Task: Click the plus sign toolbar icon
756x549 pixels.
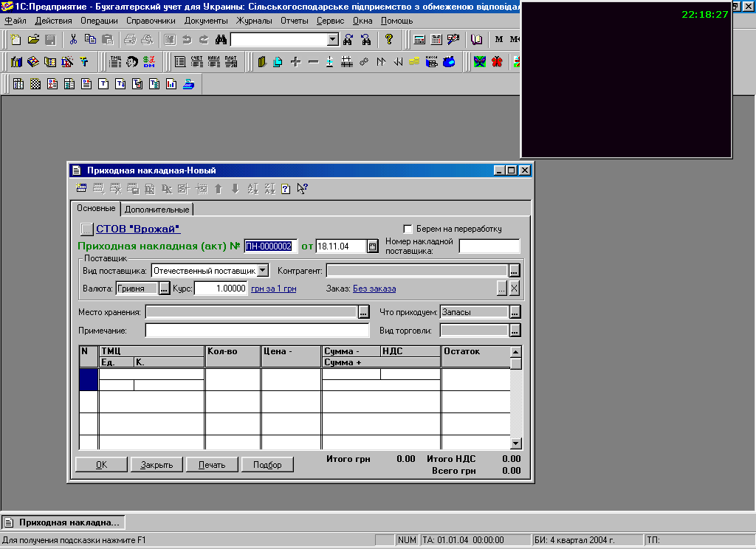Action: tap(295, 62)
